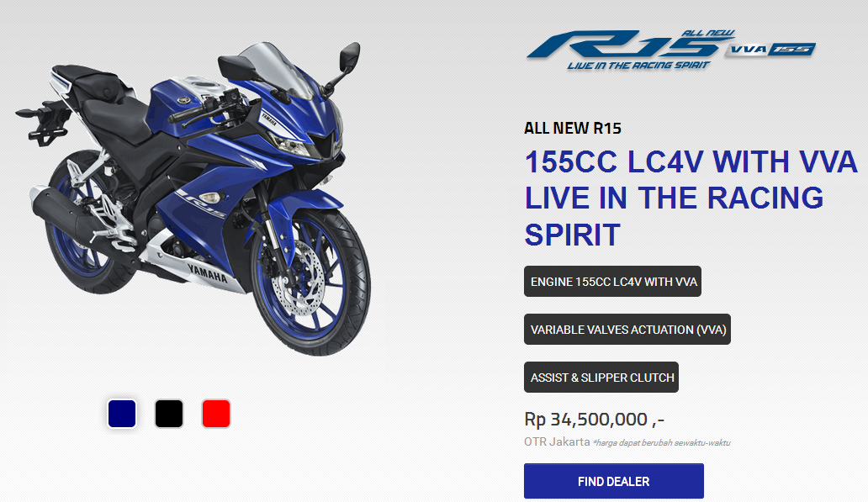Select the black color swatch

169,414
